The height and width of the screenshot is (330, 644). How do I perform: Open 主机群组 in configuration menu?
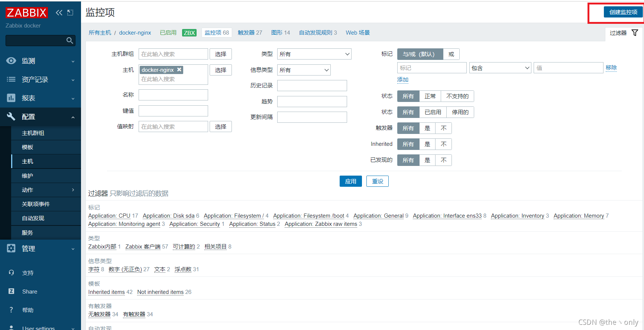pos(46,133)
